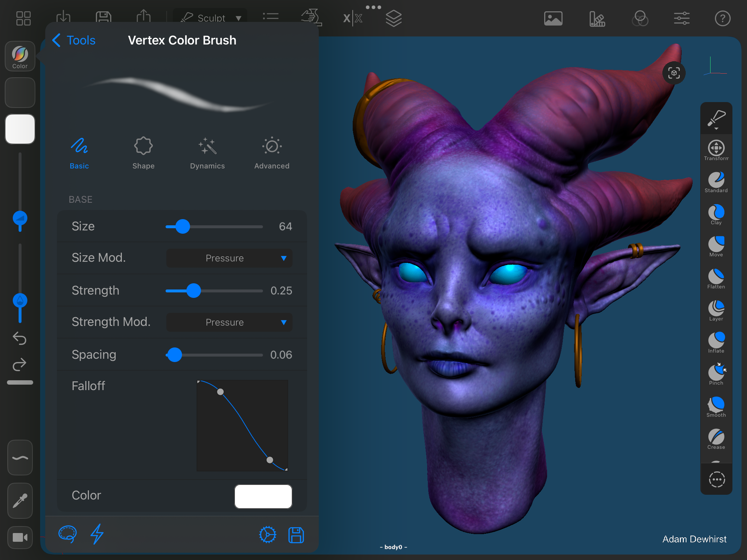Select the Transform tool
Screen dimensions: 747x560
tap(716, 150)
